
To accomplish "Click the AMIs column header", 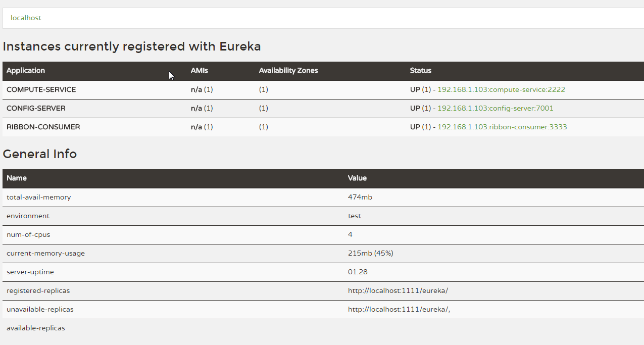I will [x=200, y=71].
